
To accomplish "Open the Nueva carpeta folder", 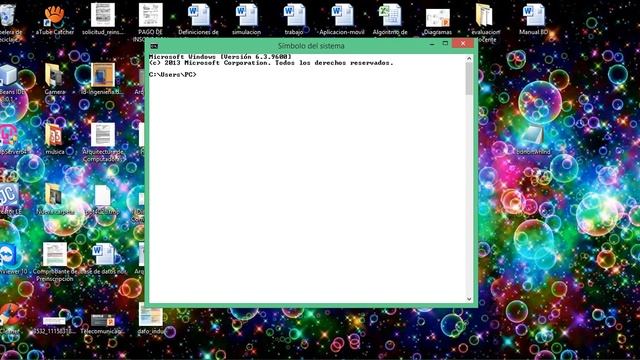I will click(55, 196).
